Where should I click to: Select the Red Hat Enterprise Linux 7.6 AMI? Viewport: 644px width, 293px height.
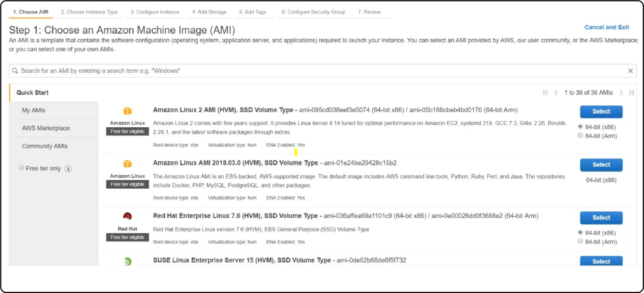click(x=601, y=218)
